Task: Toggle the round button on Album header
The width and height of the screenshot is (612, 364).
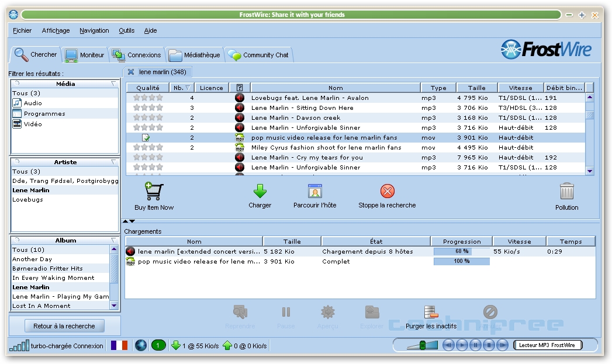Action: point(16,241)
